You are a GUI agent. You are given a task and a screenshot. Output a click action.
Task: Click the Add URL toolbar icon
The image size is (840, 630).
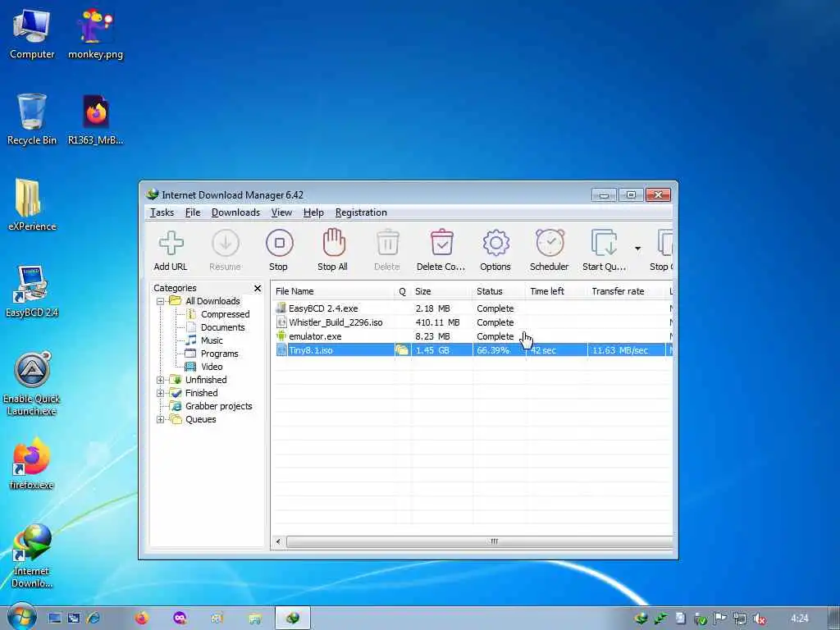coord(171,250)
